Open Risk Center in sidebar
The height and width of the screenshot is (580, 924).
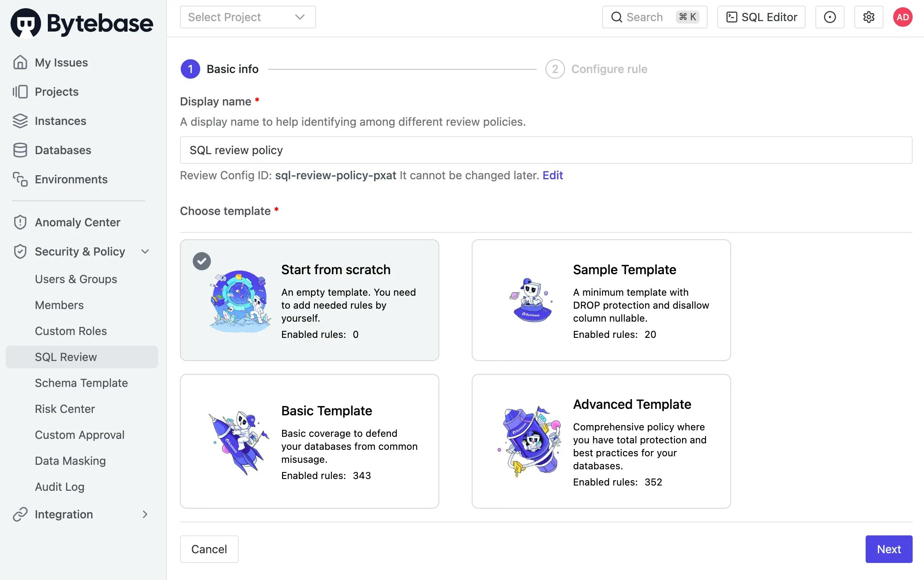(x=65, y=409)
